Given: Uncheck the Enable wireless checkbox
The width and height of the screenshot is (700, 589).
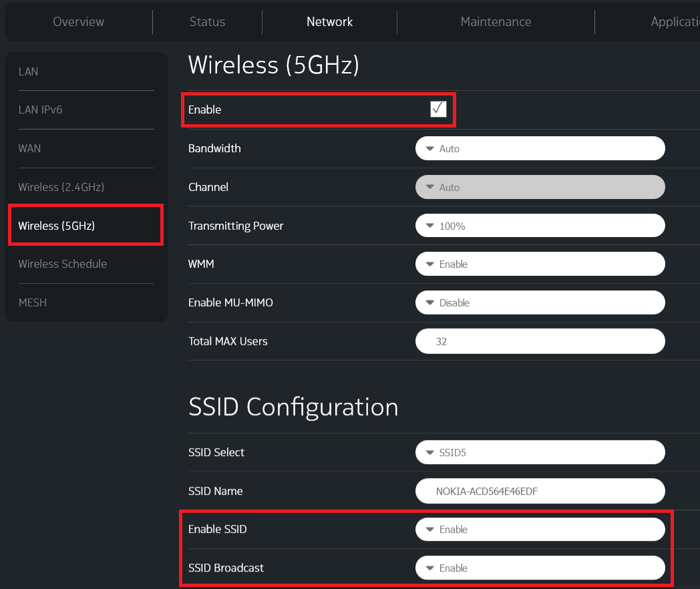Looking at the screenshot, I should pyautogui.click(x=438, y=109).
